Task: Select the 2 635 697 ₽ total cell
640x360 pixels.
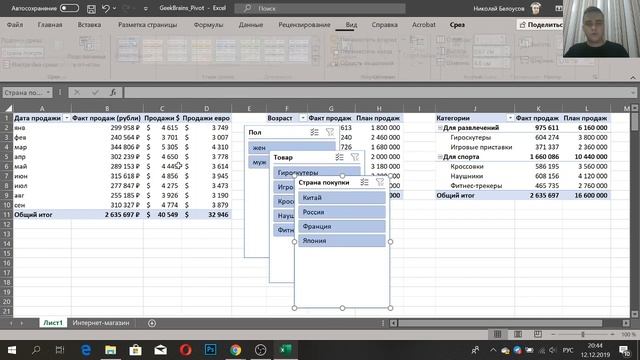Action: [x=107, y=215]
